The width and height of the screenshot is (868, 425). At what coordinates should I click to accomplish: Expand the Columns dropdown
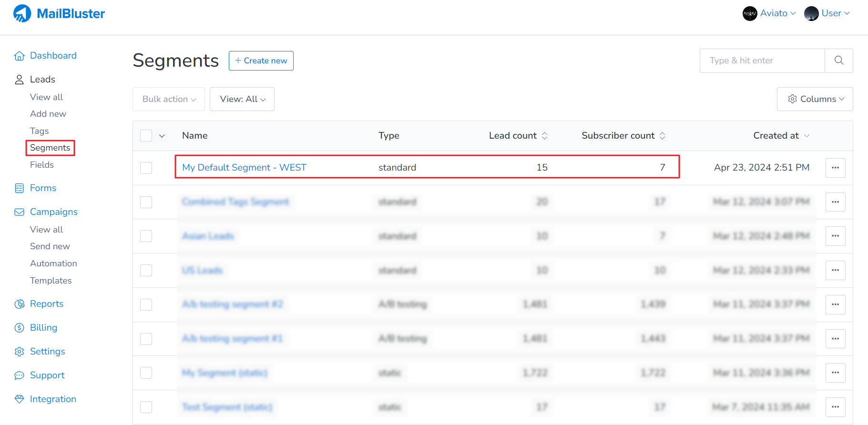pos(815,99)
